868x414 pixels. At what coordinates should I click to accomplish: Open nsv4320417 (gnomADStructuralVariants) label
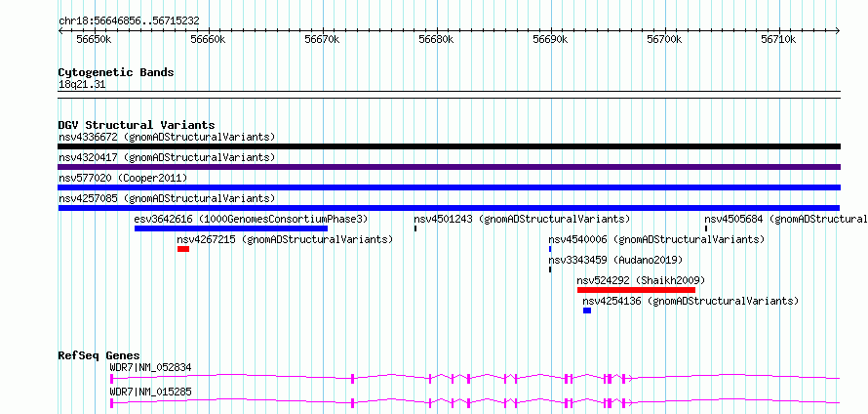[167, 157]
